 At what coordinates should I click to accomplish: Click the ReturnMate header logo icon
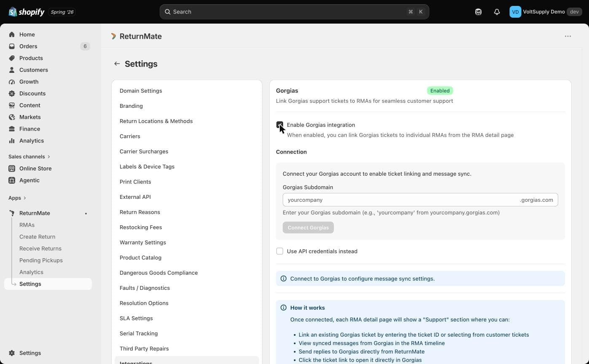click(x=113, y=36)
